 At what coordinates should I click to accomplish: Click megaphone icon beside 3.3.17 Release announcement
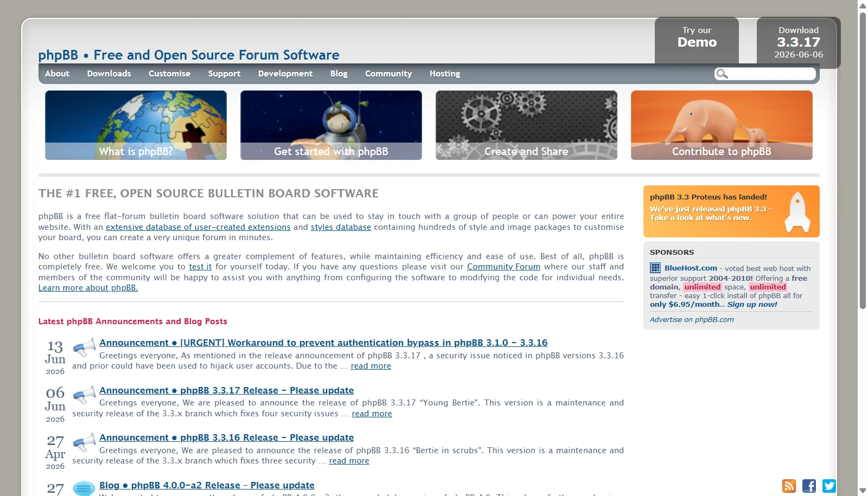pyautogui.click(x=84, y=395)
